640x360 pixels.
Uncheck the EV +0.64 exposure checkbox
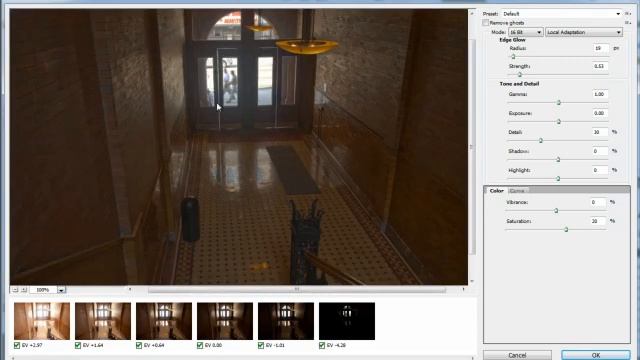pos(139,345)
